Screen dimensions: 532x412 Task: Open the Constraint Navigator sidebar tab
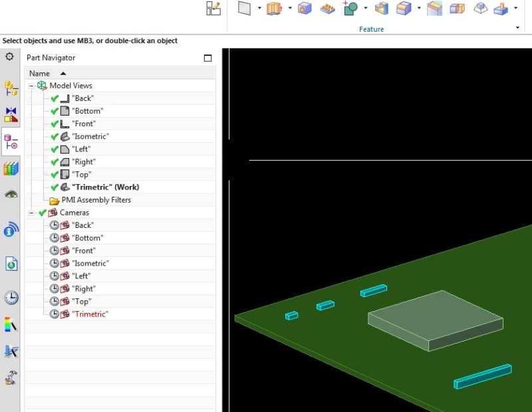coord(11,114)
